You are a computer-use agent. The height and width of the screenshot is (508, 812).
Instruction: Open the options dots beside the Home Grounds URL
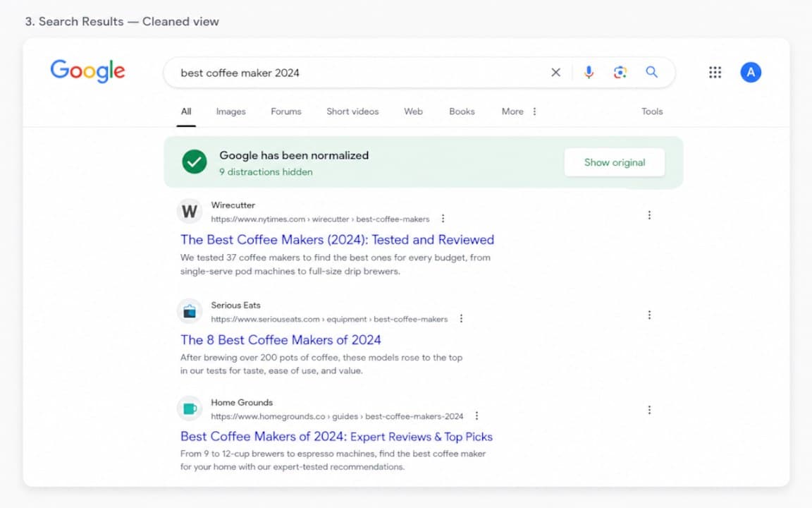[476, 416]
